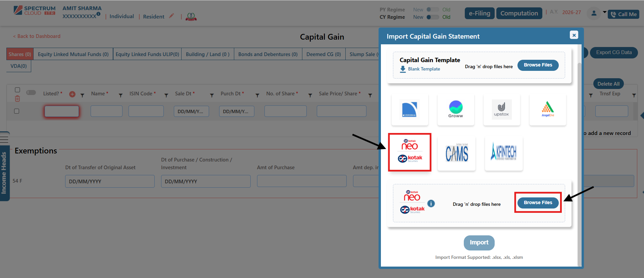Click the red add record plus icon
The image size is (644, 278).
pyautogui.click(x=72, y=94)
